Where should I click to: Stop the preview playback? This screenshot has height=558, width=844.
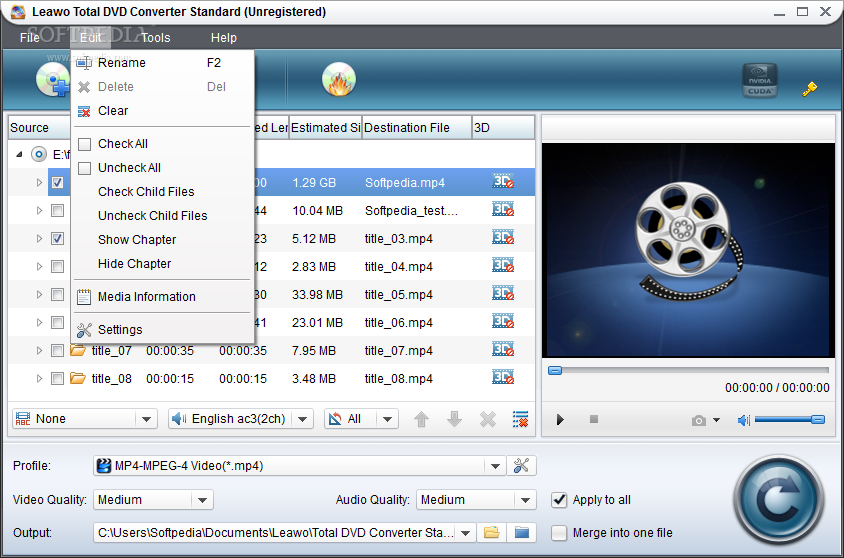(x=594, y=419)
